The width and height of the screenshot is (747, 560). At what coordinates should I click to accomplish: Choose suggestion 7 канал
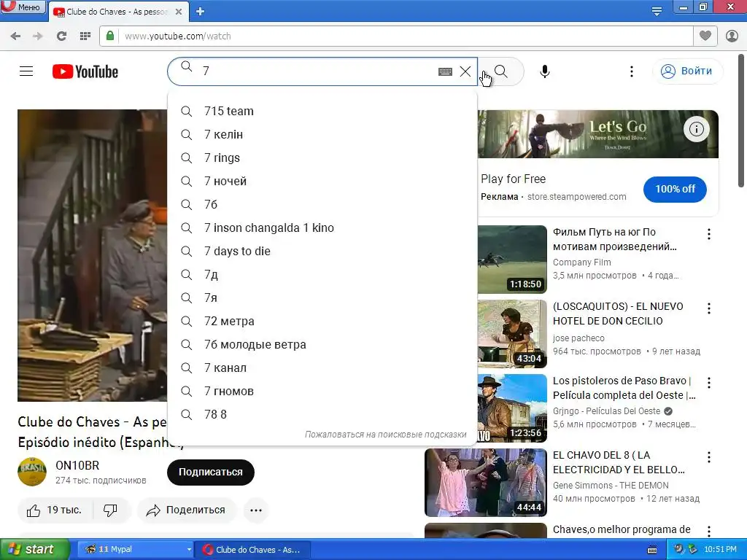(x=322, y=367)
